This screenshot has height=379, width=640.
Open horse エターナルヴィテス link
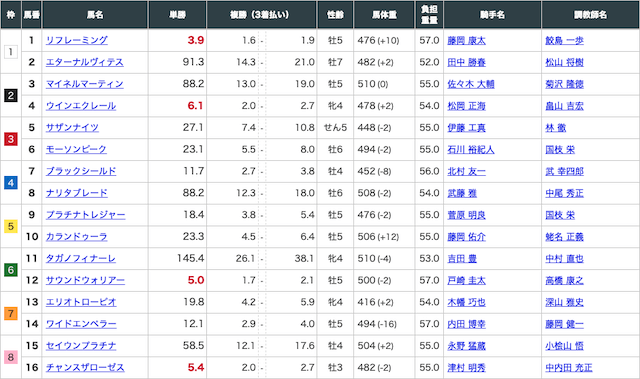click(84, 62)
